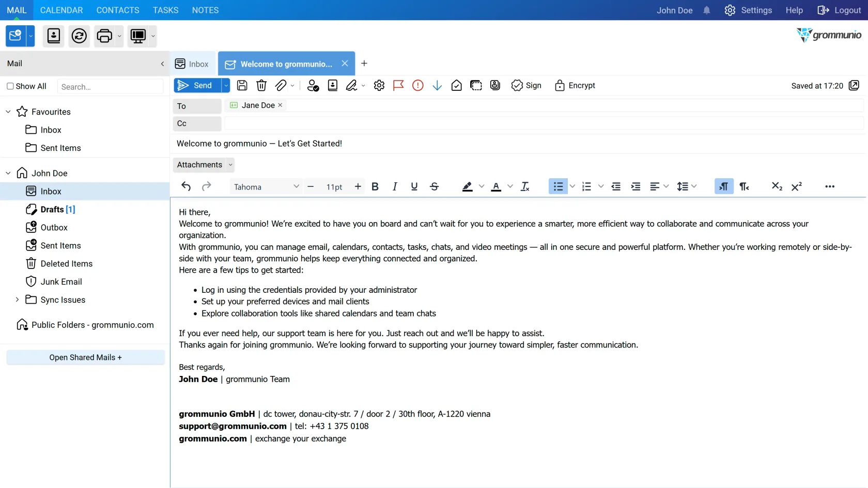The width and height of the screenshot is (868, 488).
Task: Switch to the CONTACTS section
Action: tap(118, 10)
